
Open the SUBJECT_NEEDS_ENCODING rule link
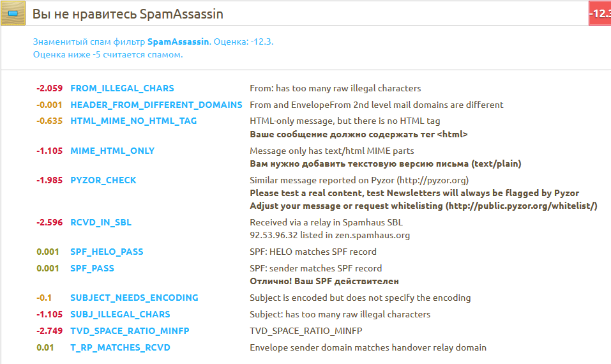(x=134, y=298)
